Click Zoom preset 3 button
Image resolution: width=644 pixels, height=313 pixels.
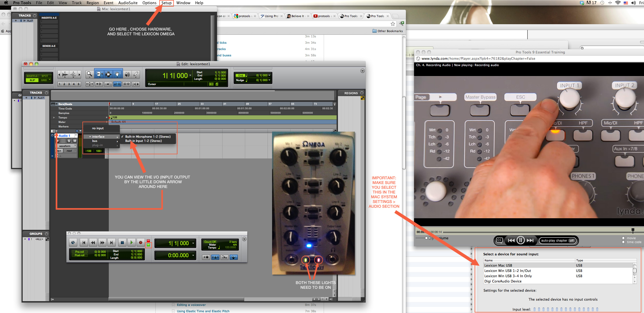point(69,84)
